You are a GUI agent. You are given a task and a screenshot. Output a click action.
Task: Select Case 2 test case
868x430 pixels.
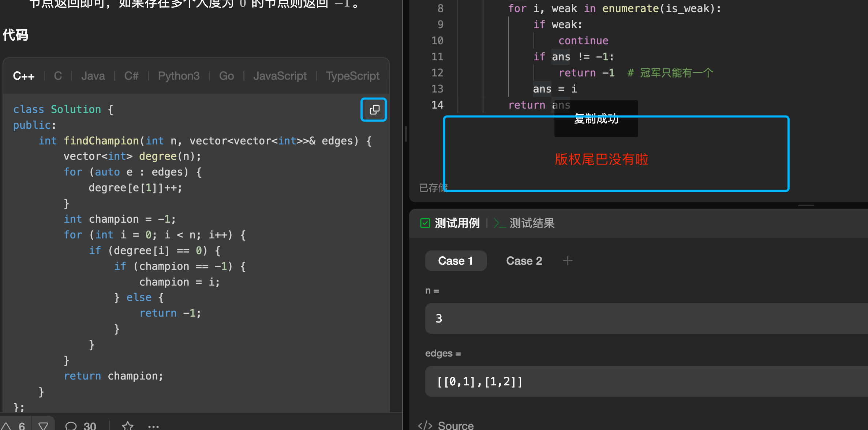(524, 261)
